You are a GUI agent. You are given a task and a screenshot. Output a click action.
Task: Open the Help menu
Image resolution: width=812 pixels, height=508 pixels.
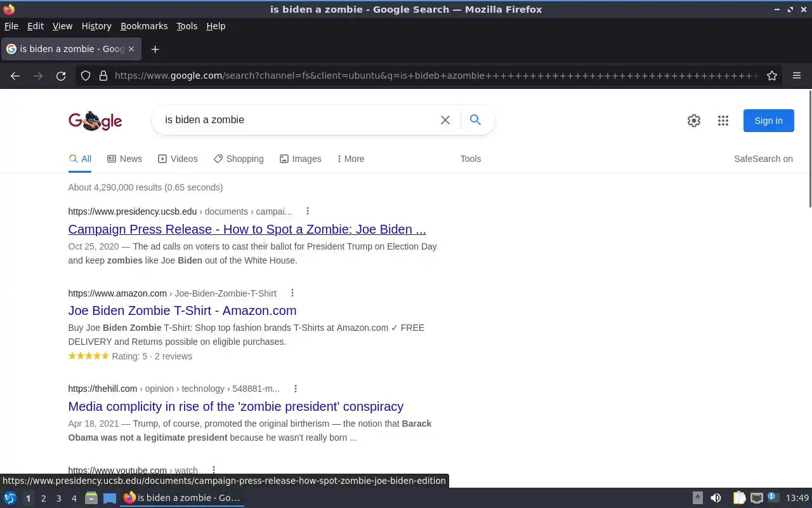[x=216, y=26]
